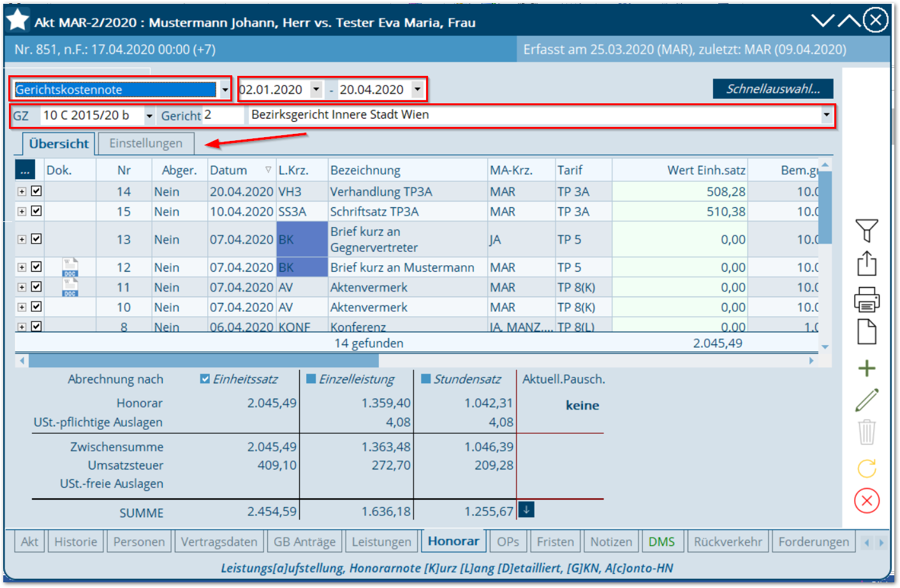Click the new document page icon
Viewport: 900px width, 588px height.
click(866, 332)
